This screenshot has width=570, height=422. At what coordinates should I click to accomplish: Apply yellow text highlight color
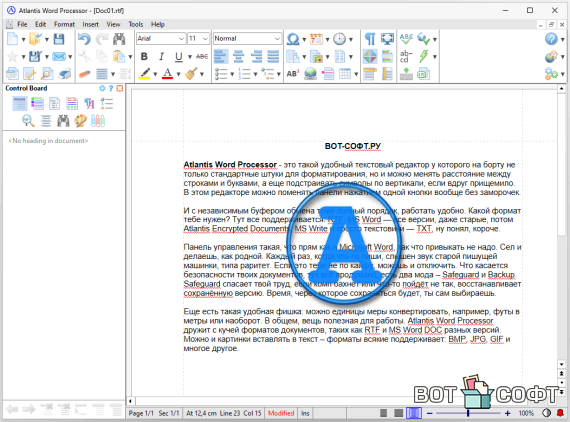145,74
